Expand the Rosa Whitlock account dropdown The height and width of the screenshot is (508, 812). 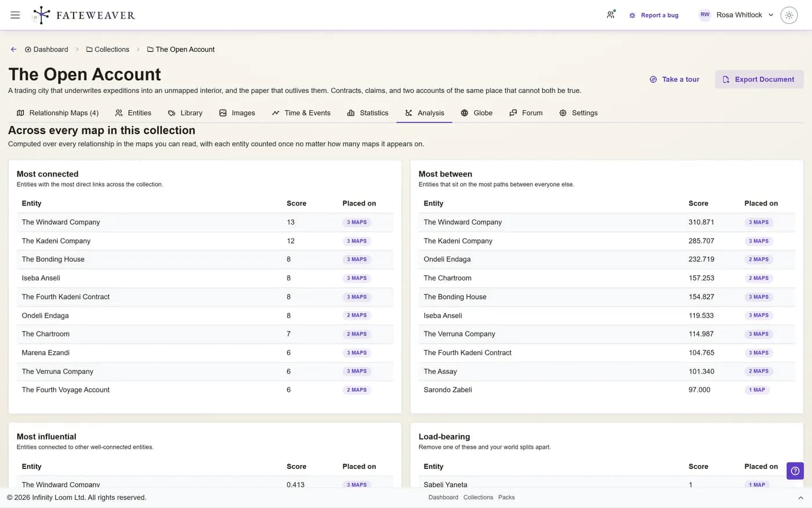pyautogui.click(x=771, y=15)
